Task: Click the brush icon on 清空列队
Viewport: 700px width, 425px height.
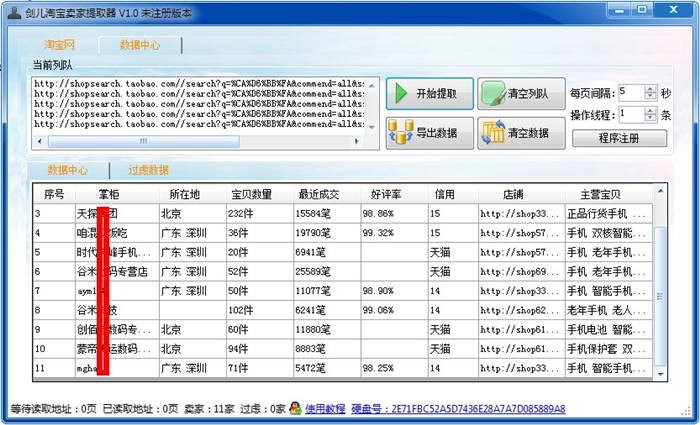Action: point(494,93)
